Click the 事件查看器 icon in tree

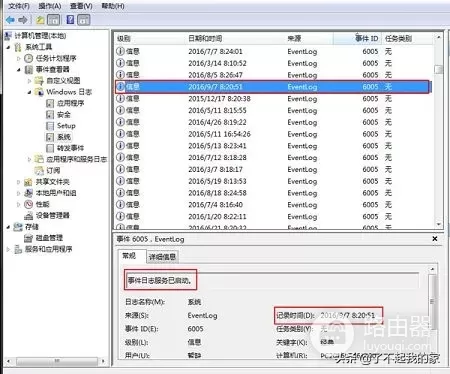point(29,69)
